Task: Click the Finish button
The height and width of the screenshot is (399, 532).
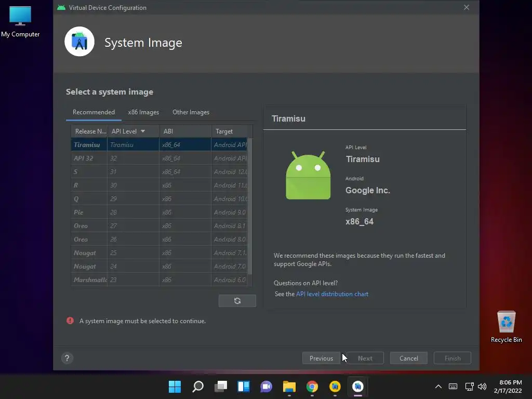Action: point(453,358)
